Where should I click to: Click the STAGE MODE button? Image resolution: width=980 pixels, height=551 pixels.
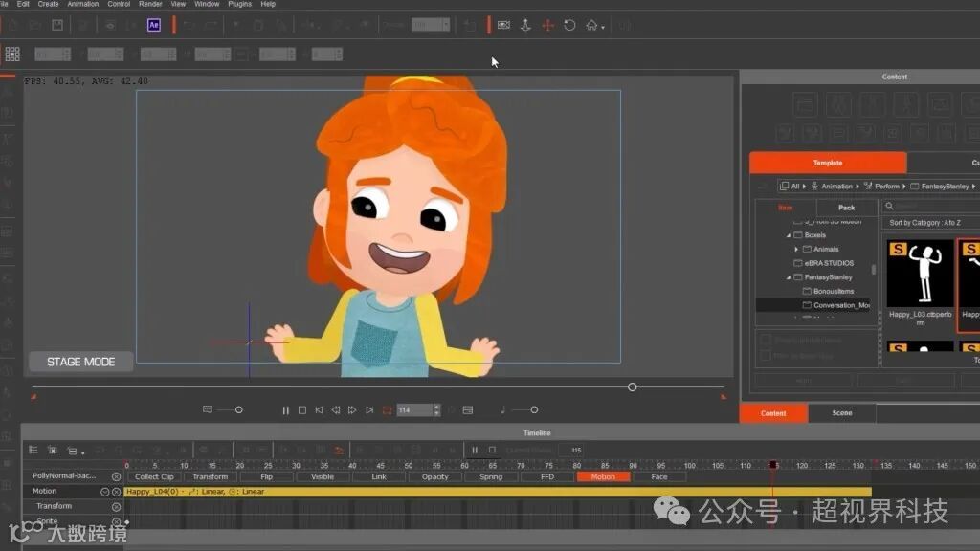[x=80, y=362]
